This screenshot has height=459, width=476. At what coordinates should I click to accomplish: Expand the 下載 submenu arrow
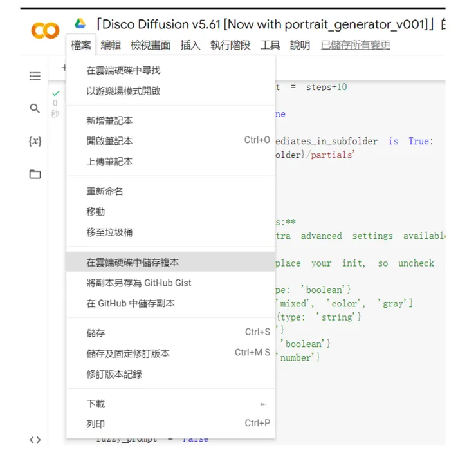click(x=263, y=404)
